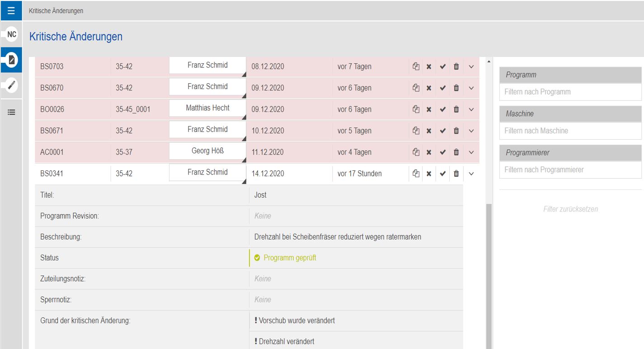Click the copy icon for BS0703 row
The height and width of the screenshot is (349, 644).
click(416, 66)
